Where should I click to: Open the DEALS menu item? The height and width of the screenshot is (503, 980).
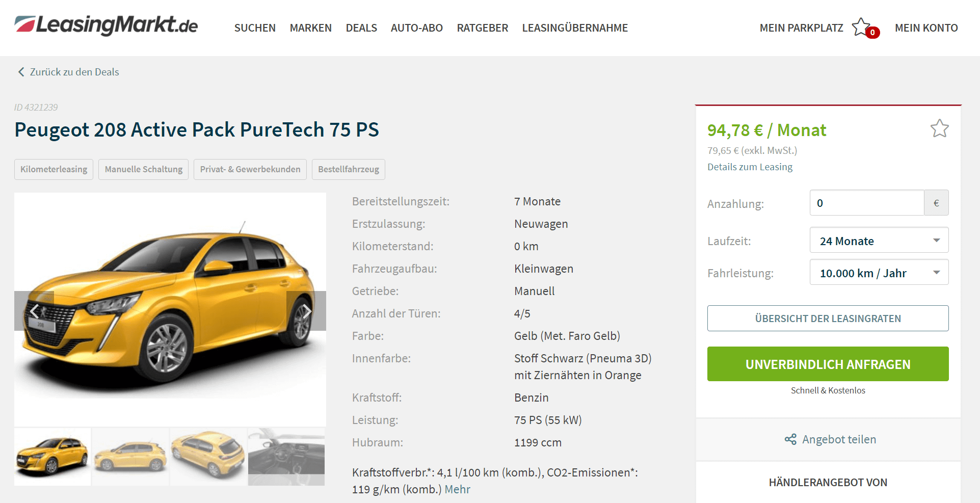361,28
